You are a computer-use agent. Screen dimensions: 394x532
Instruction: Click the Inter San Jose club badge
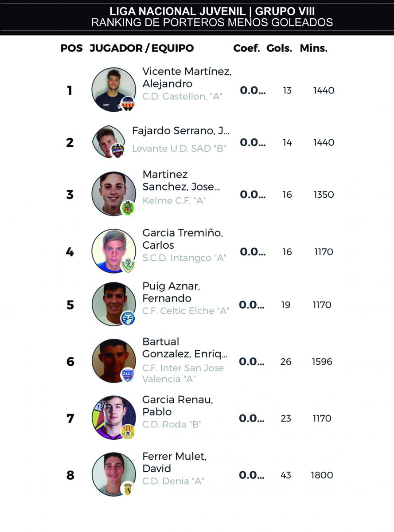(128, 375)
